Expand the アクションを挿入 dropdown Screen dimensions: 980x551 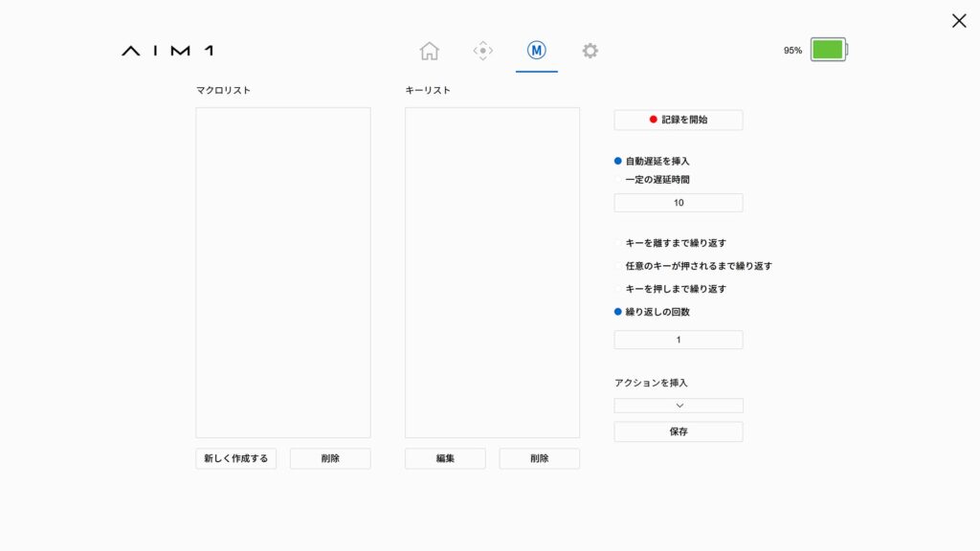[x=679, y=406]
